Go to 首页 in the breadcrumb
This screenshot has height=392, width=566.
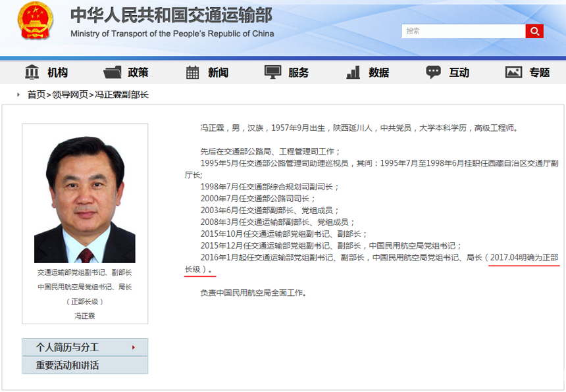point(36,95)
